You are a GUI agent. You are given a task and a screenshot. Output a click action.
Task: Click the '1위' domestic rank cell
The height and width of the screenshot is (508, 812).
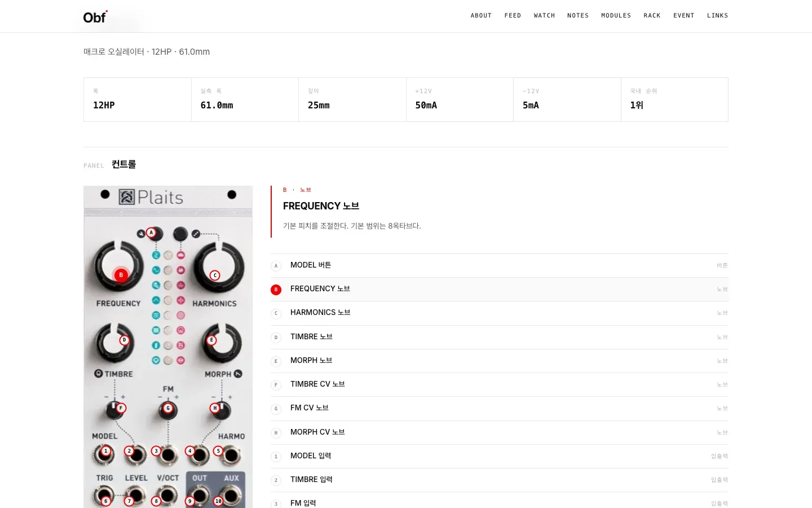coord(674,99)
